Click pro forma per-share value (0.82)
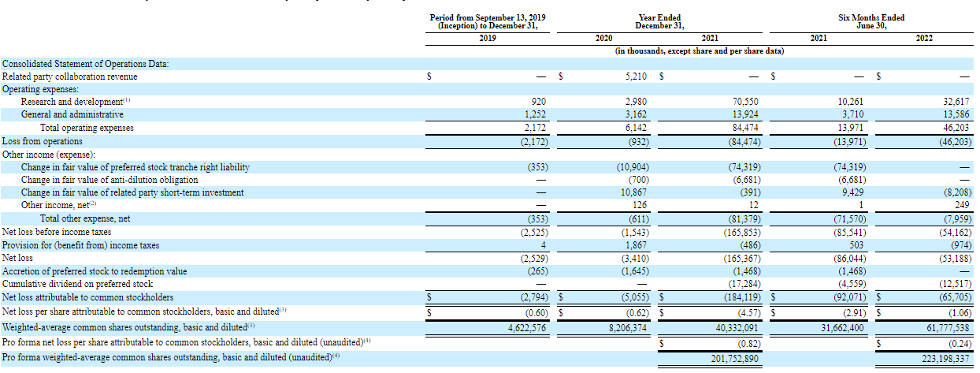This screenshot has width=980, height=373. [748, 343]
